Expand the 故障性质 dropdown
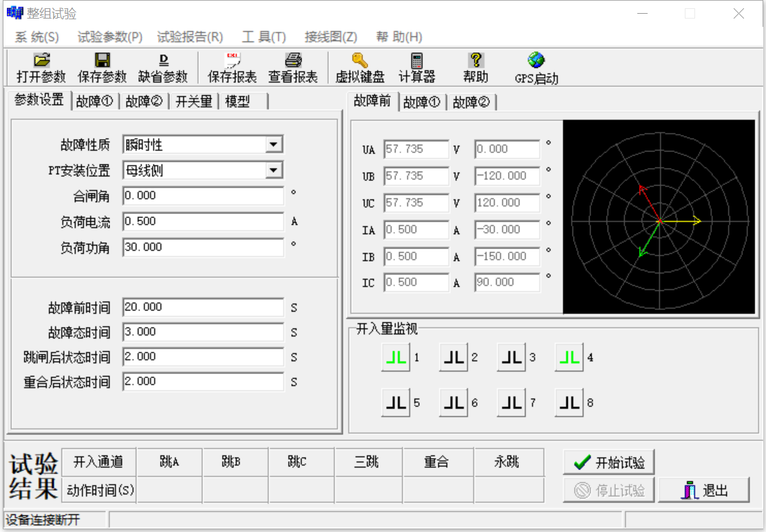 [x=274, y=145]
